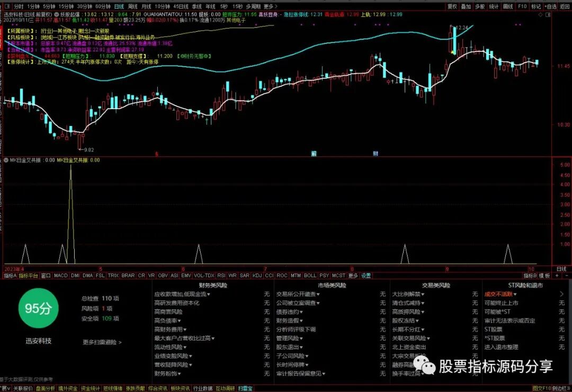Expand the 更多 periods menu at top
The width and height of the screenshot is (572, 392).
click(x=270, y=6)
